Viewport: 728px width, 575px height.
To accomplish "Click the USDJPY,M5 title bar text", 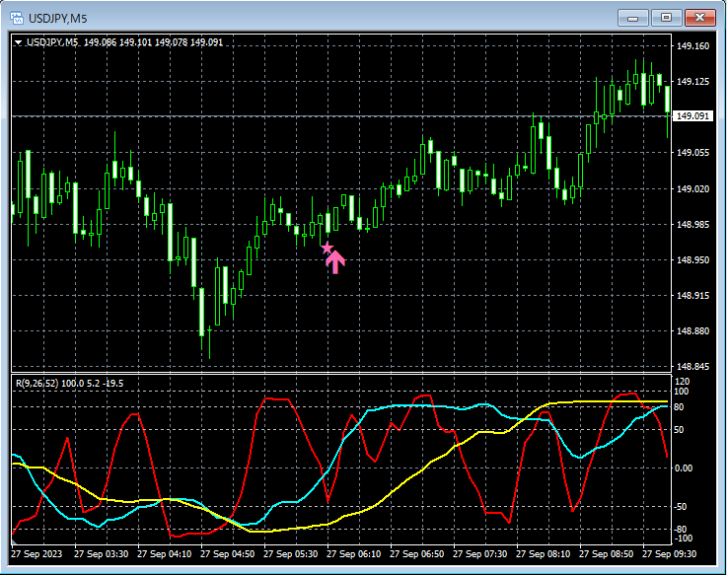I will [57, 19].
